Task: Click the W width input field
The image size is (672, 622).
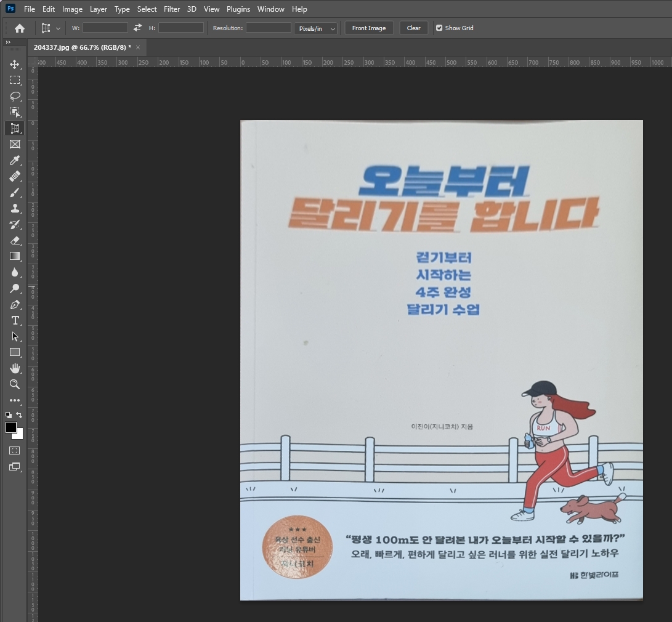Action: 105,28
